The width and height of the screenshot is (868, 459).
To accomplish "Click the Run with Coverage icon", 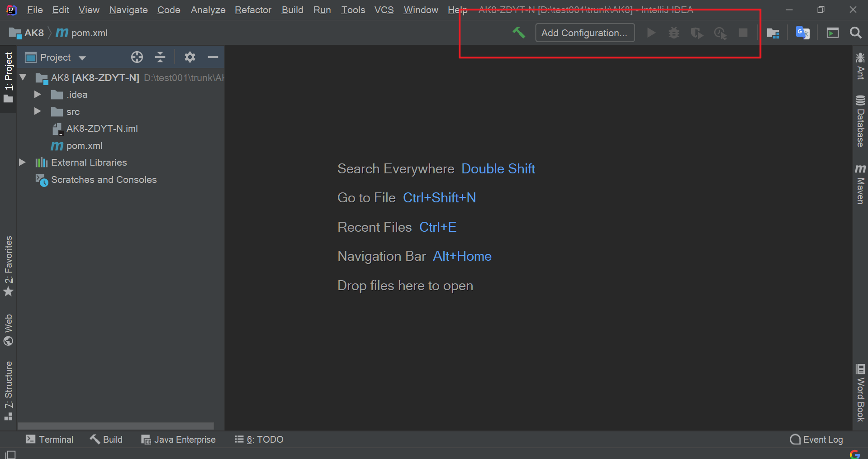I will [x=697, y=33].
